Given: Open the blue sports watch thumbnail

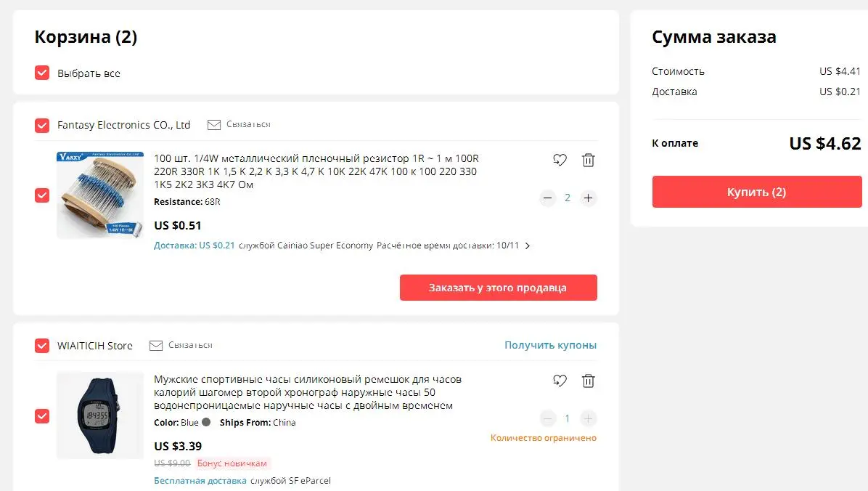Looking at the screenshot, I should (99, 415).
